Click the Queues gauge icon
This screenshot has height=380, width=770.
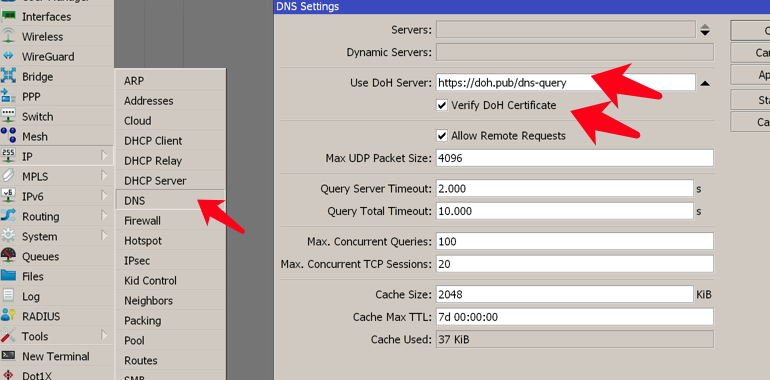pyautogui.click(x=8, y=256)
